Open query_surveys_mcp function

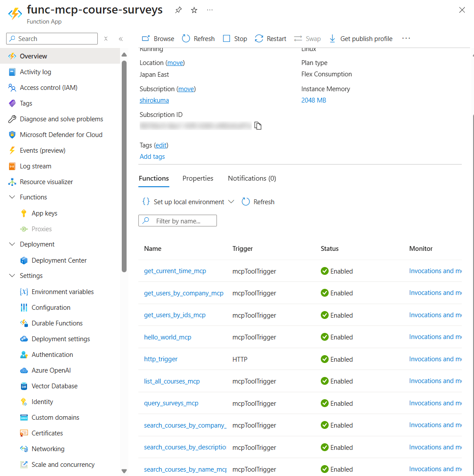pyautogui.click(x=171, y=404)
